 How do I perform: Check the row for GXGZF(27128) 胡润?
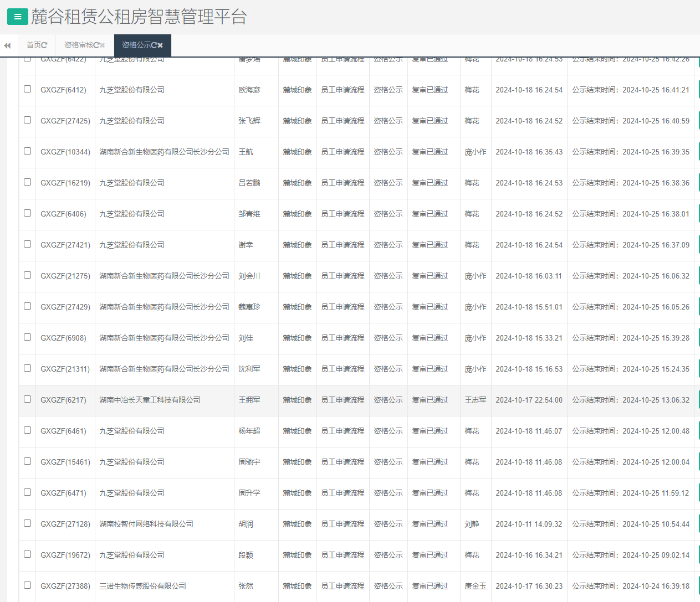point(27,523)
